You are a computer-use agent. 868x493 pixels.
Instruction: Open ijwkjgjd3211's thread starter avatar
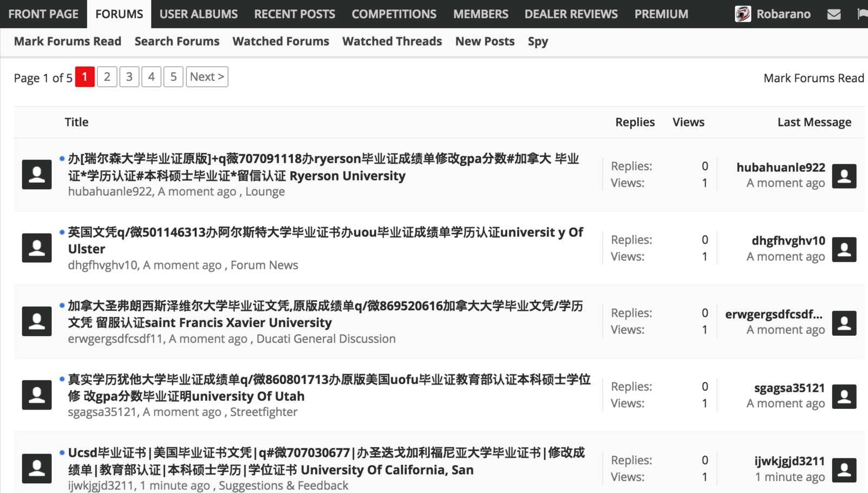coord(37,469)
